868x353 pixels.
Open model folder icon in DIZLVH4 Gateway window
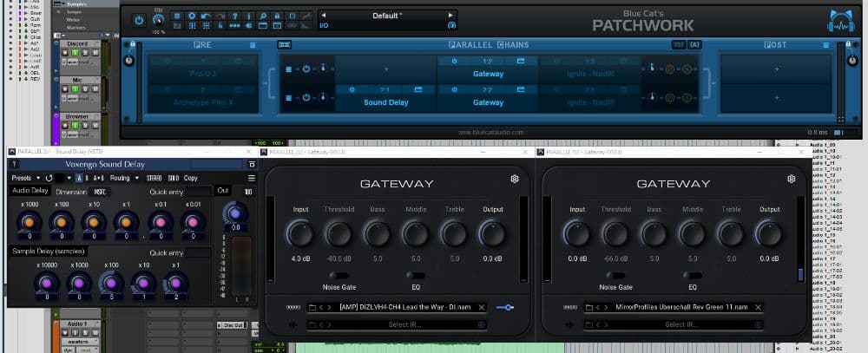[312, 308]
